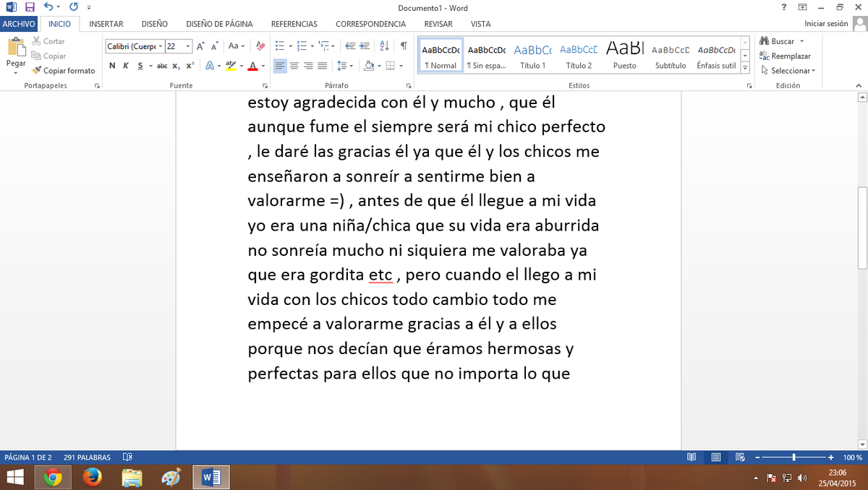The image size is (868, 490).
Task: Center the text alignment
Action: coord(294,66)
